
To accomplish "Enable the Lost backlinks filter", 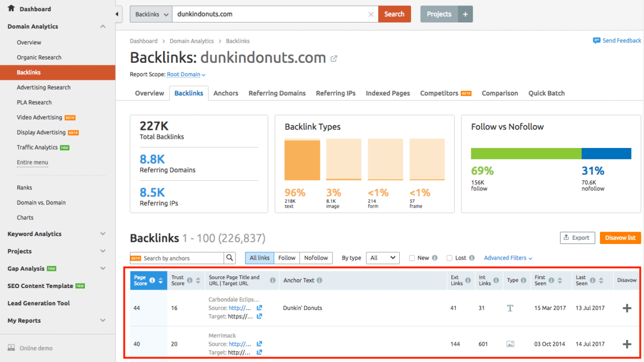I will [450, 258].
